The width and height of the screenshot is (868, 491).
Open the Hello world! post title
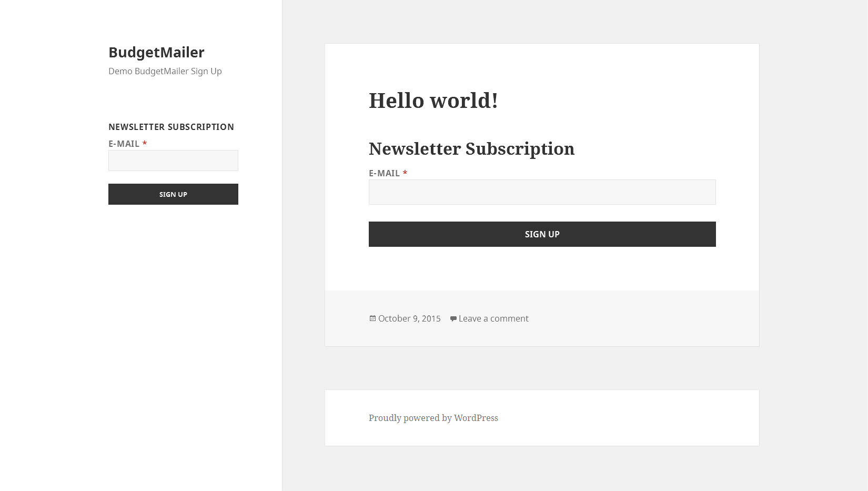[433, 101]
